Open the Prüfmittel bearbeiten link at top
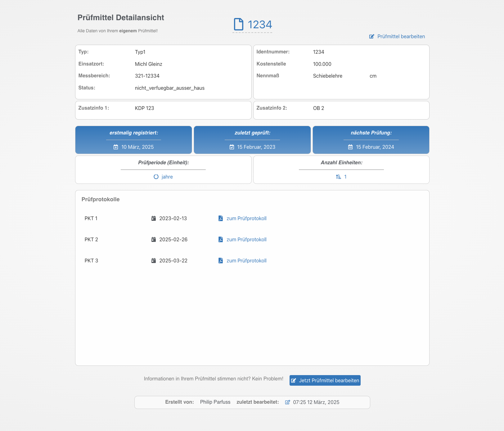This screenshot has height=431, width=504. tap(401, 37)
